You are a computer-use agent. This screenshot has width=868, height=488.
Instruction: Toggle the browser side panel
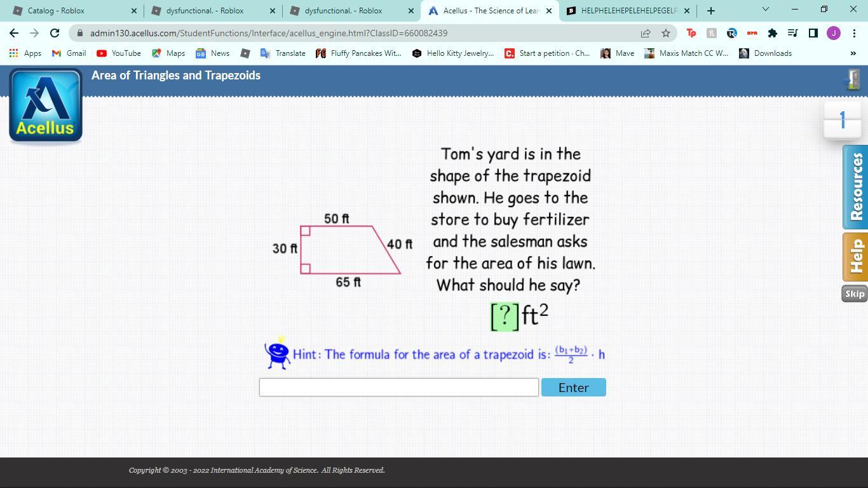coord(813,33)
